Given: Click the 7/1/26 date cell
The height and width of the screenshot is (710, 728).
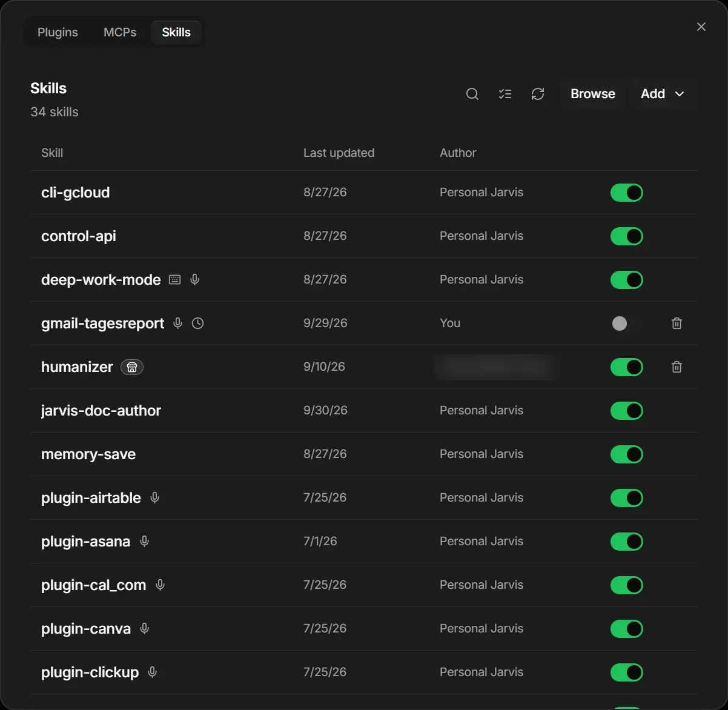Looking at the screenshot, I should pyautogui.click(x=320, y=541).
